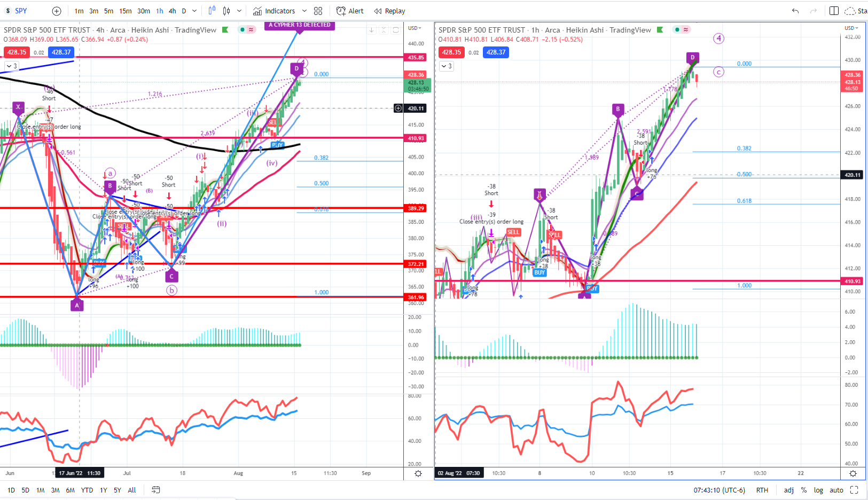Set date range to 5Y
The width and height of the screenshot is (868, 500).
pyautogui.click(x=118, y=490)
